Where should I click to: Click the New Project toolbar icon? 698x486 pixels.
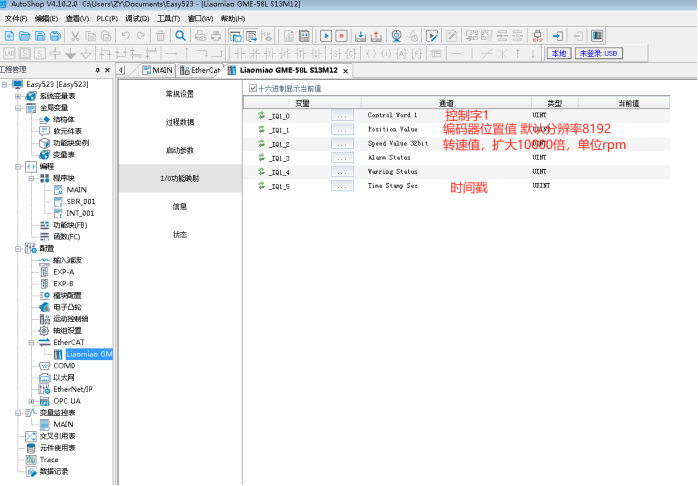click(9, 36)
